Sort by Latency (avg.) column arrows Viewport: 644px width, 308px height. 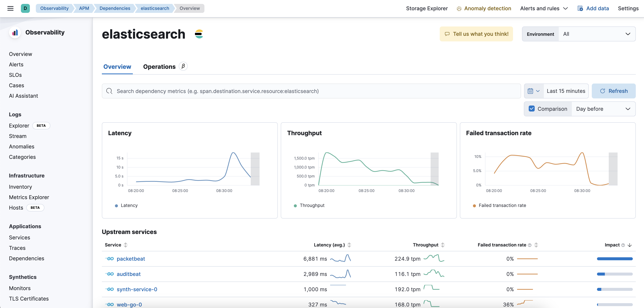click(x=349, y=245)
